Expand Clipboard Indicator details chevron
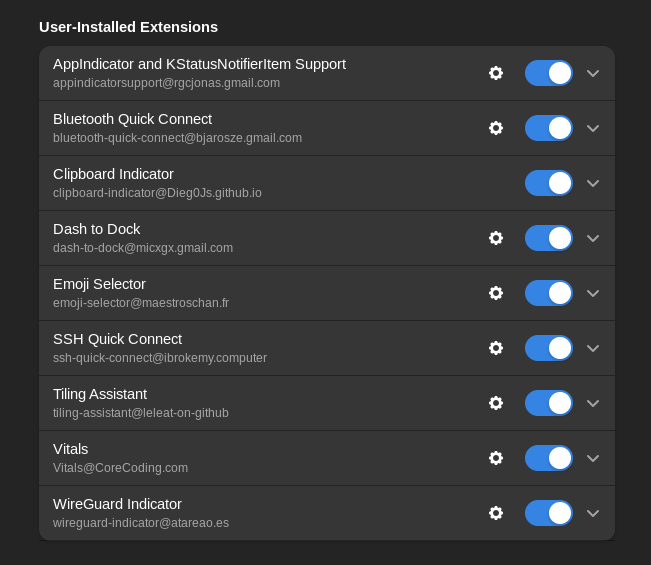The height and width of the screenshot is (565, 651). 593,183
